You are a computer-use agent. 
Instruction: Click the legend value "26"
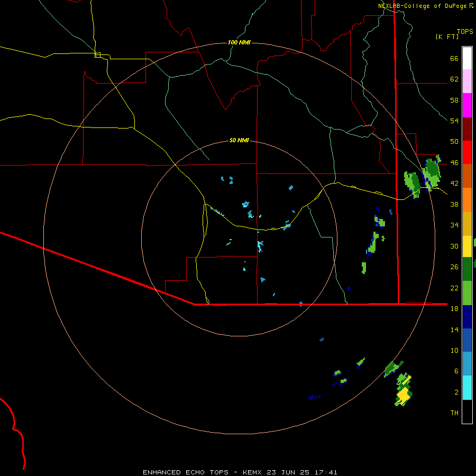[454, 267]
